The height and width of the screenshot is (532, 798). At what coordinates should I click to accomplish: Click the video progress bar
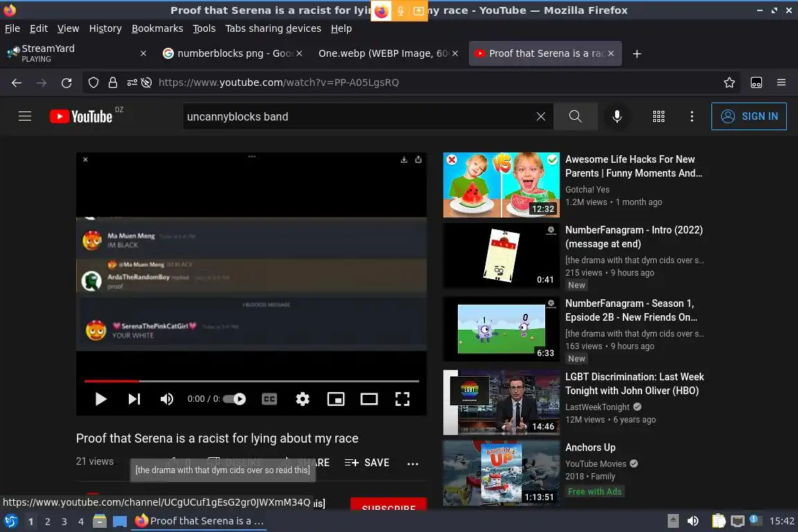(251, 381)
